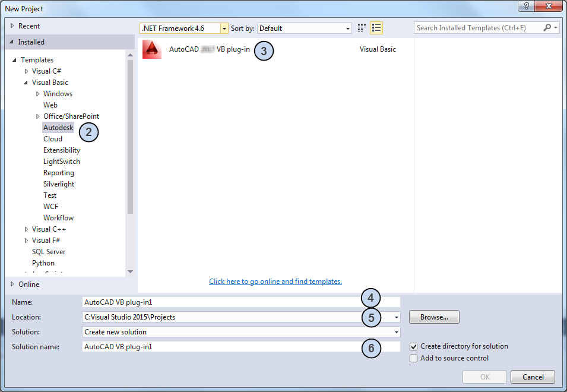
Task: Open the Solution Create new solution dropdown
Action: (397, 332)
